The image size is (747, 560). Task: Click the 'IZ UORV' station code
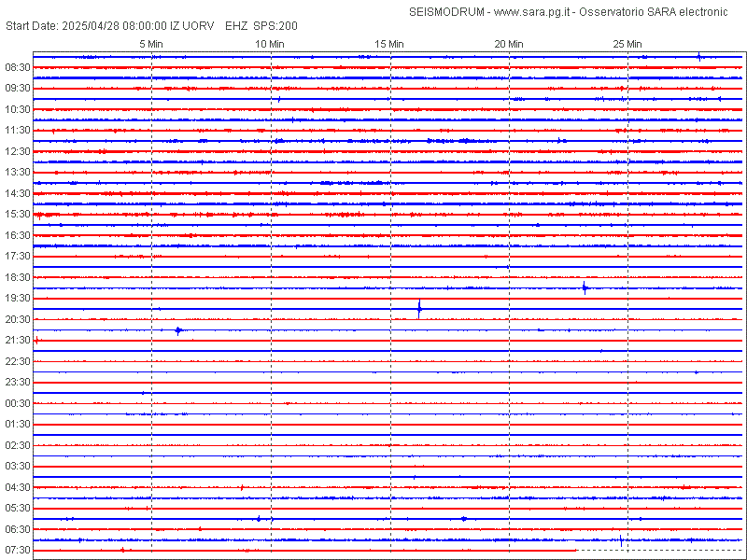click(x=192, y=26)
